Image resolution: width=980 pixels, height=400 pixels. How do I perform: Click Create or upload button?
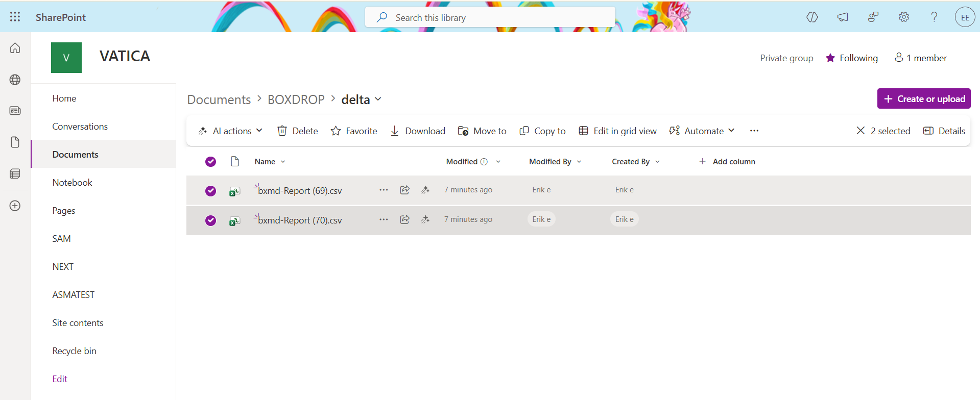[924, 98]
